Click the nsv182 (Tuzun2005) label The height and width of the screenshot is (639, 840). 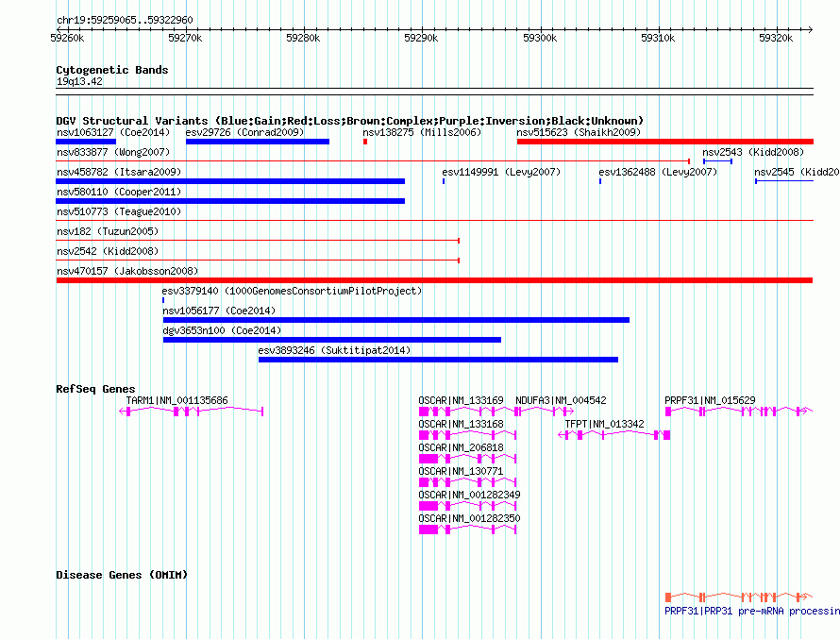pyautogui.click(x=108, y=231)
